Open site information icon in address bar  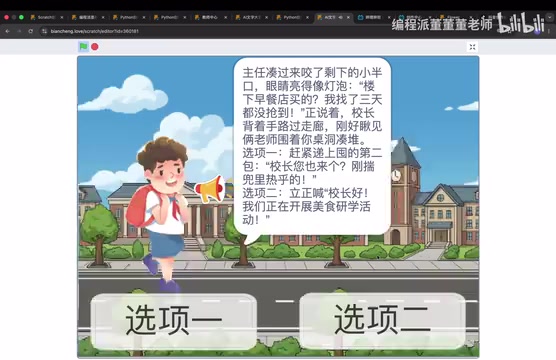(x=44, y=31)
